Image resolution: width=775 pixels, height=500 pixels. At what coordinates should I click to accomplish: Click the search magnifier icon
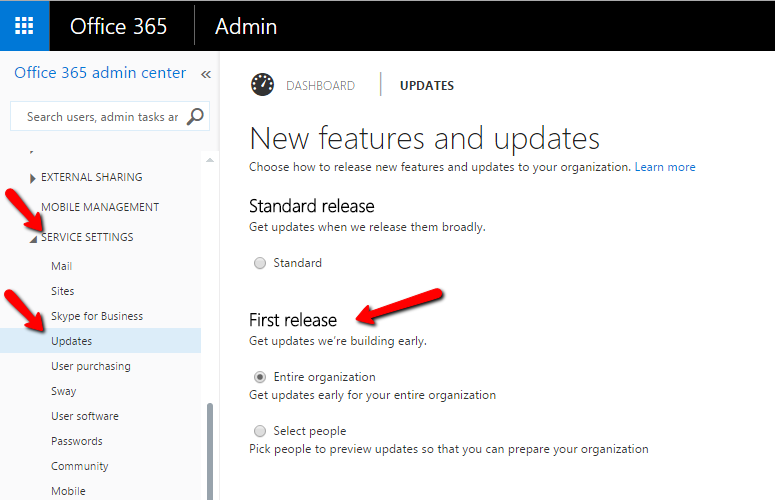[195, 117]
